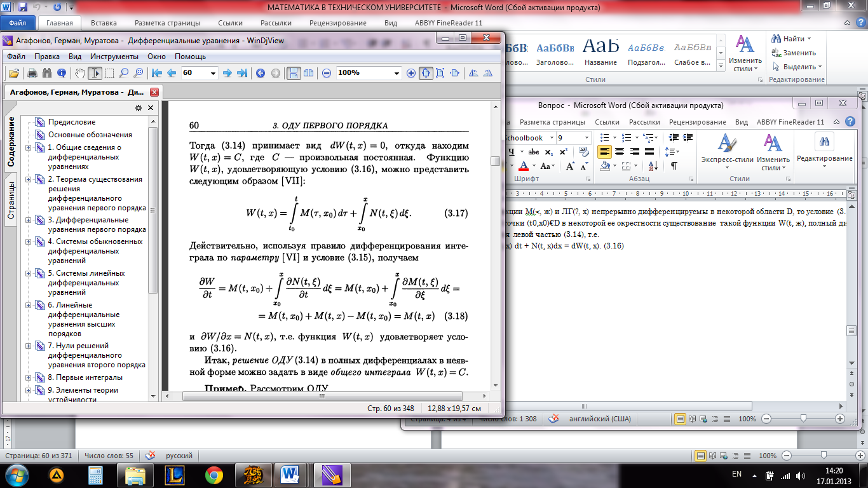Select the rectangle selection tool in WinDjView
Image resolution: width=868 pixels, height=488 pixels.
point(109,73)
